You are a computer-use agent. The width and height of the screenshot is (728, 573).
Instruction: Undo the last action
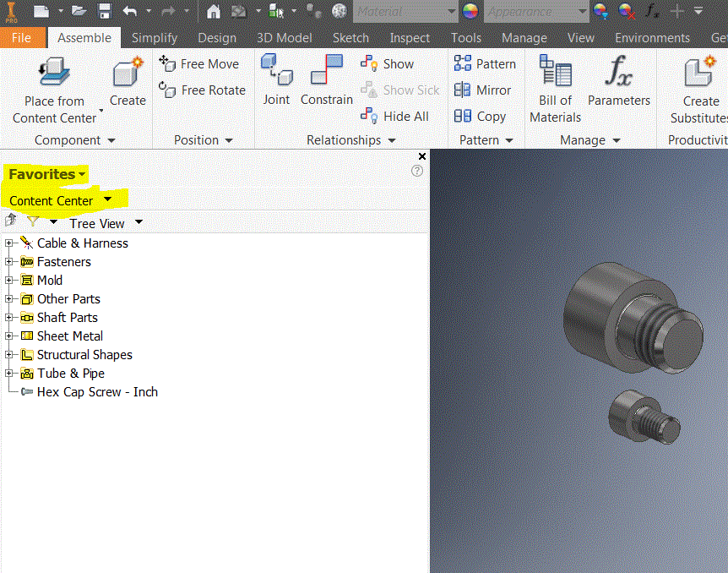tap(130, 11)
